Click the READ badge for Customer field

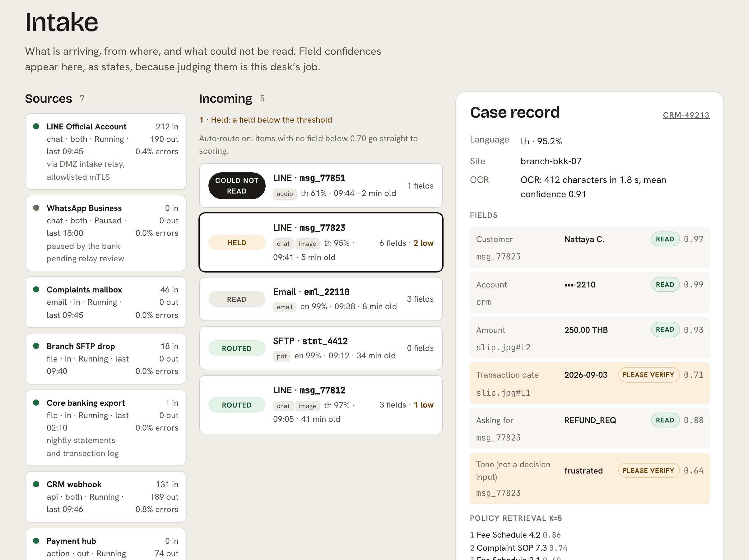(665, 239)
